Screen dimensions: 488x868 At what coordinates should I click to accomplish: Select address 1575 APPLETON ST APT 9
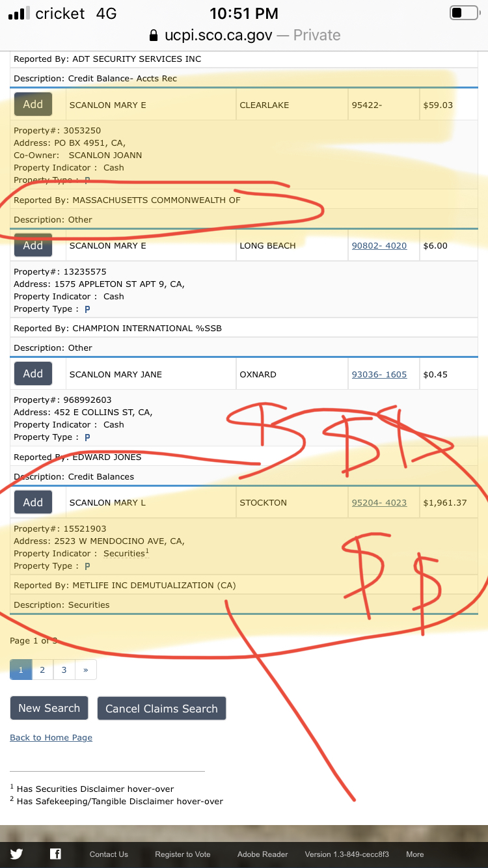pos(99,284)
